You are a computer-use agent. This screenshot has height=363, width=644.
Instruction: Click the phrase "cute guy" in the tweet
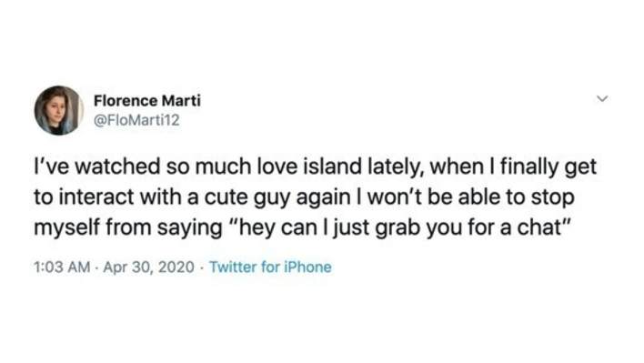pos(247,197)
